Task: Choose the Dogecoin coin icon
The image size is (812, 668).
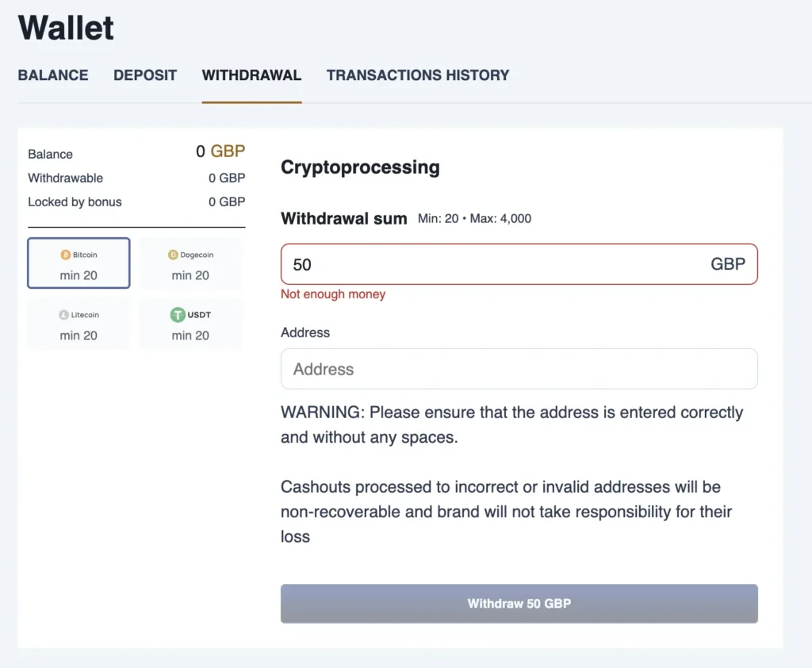Action: point(173,255)
